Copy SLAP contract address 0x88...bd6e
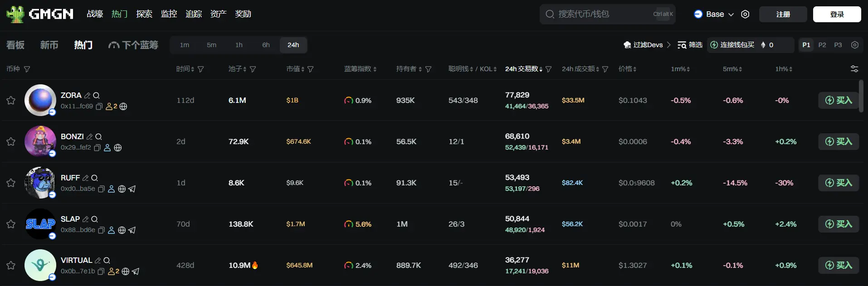This screenshot has height=286, width=868. click(x=102, y=230)
